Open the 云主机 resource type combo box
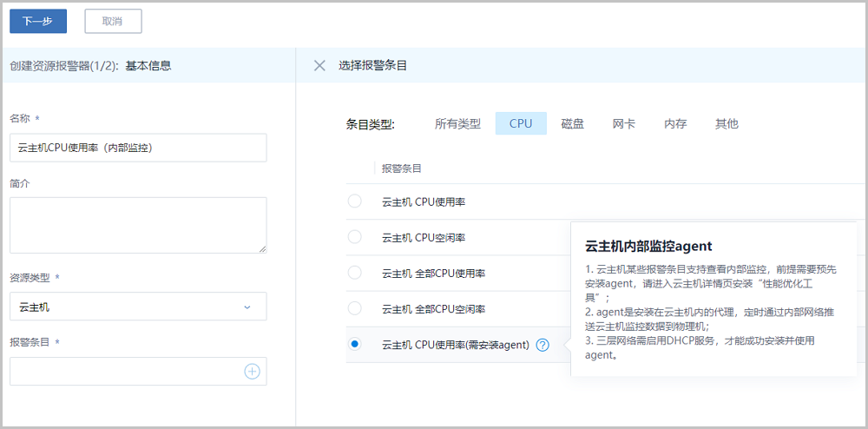 click(x=130, y=307)
